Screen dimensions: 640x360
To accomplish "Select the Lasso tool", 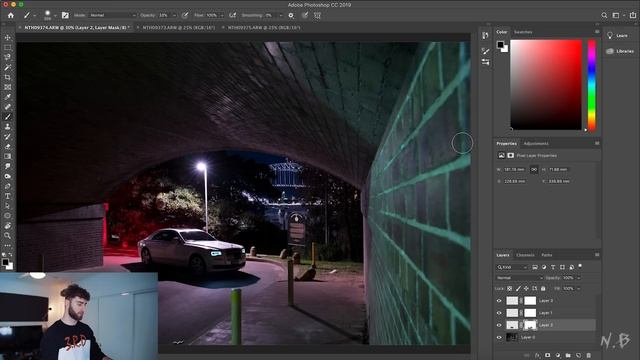I will (7, 57).
